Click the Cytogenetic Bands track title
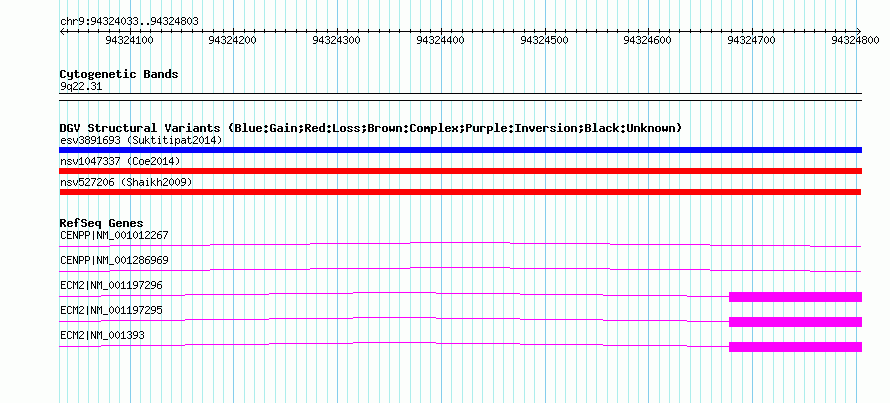This screenshot has width=890, height=403. pyautogui.click(x=119, y=74)
